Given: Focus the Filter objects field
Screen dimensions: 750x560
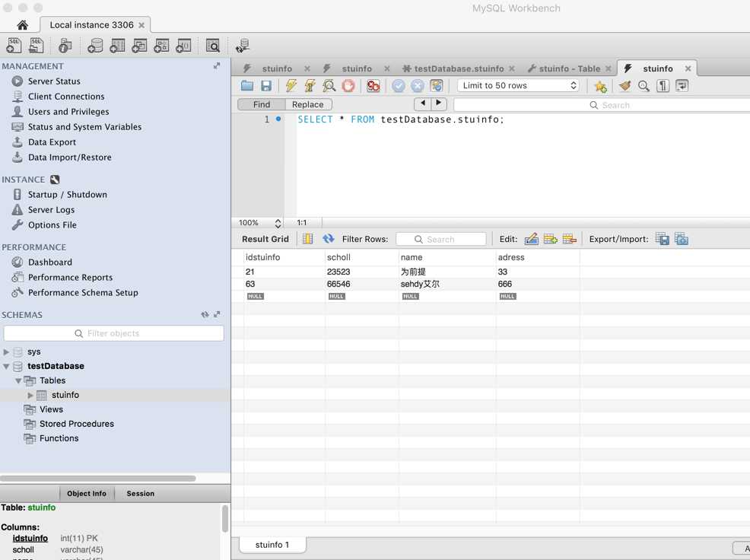Looking at the screenshot, I should click(114, 333).
